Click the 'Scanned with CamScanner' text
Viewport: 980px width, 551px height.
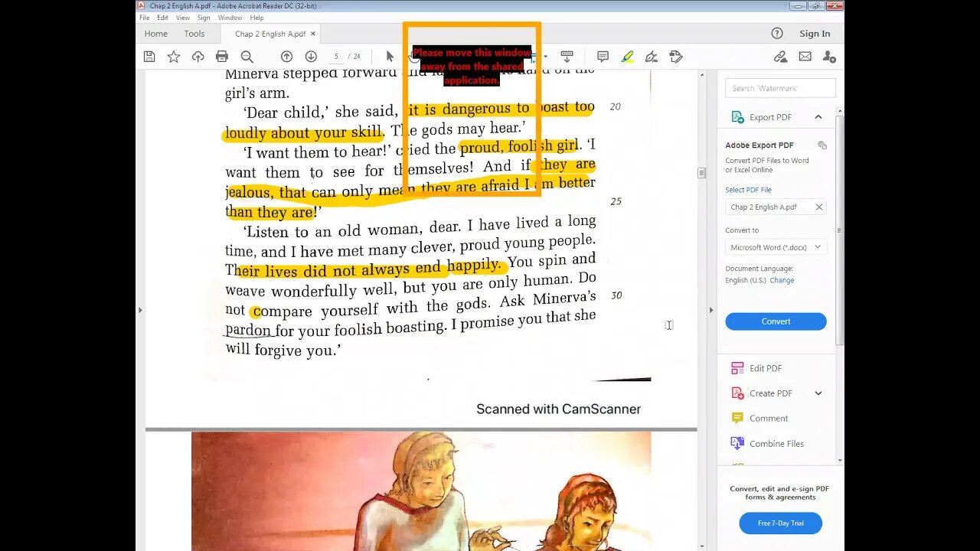(x=558, y=409)
